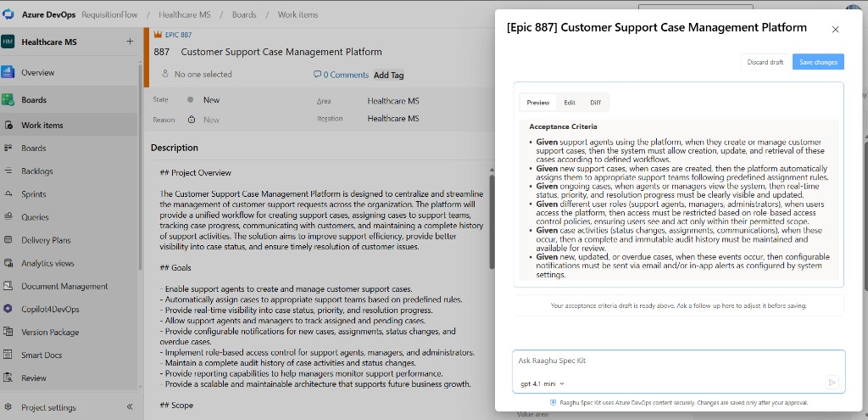Click the Save changes button
868x420 pixels.
818,62
